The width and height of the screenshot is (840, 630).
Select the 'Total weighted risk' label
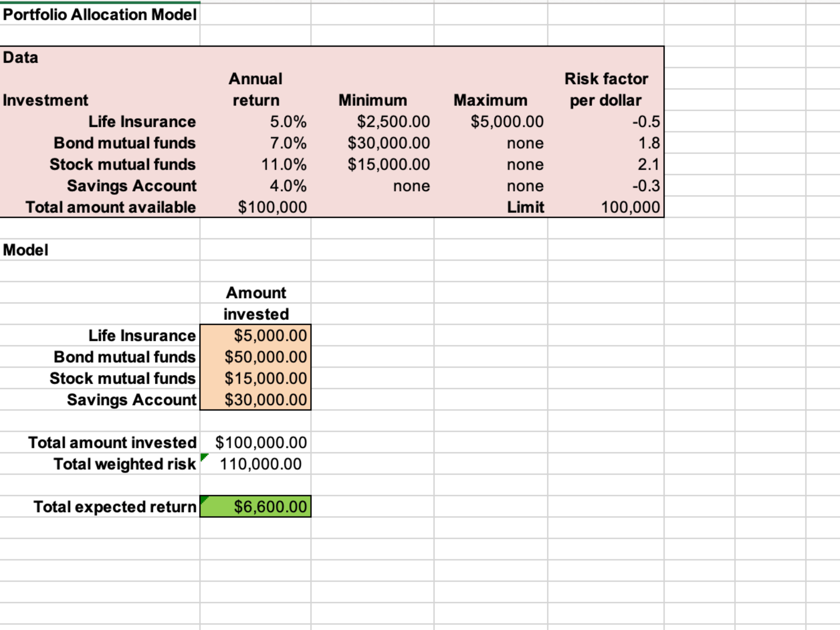pos(100,464)
